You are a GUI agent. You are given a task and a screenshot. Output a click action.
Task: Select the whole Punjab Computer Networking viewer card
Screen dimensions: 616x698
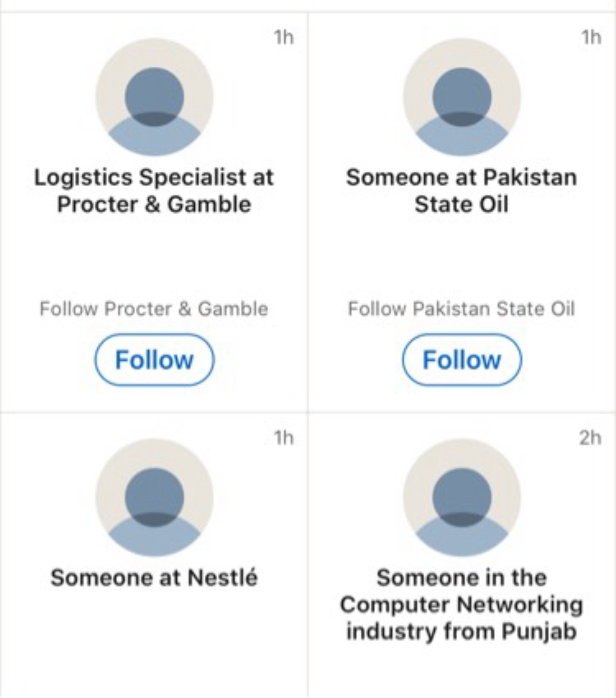click(x=462, y=556)
